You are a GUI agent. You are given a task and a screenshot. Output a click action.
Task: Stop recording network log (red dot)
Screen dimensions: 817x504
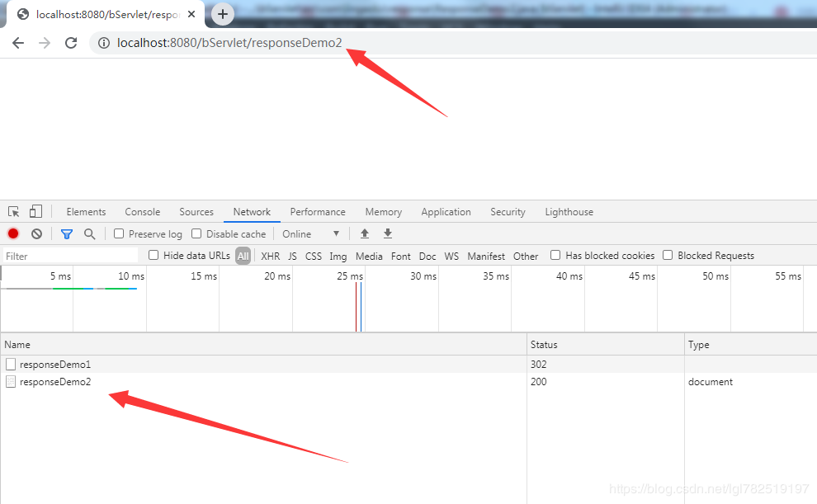coord(13,233)
